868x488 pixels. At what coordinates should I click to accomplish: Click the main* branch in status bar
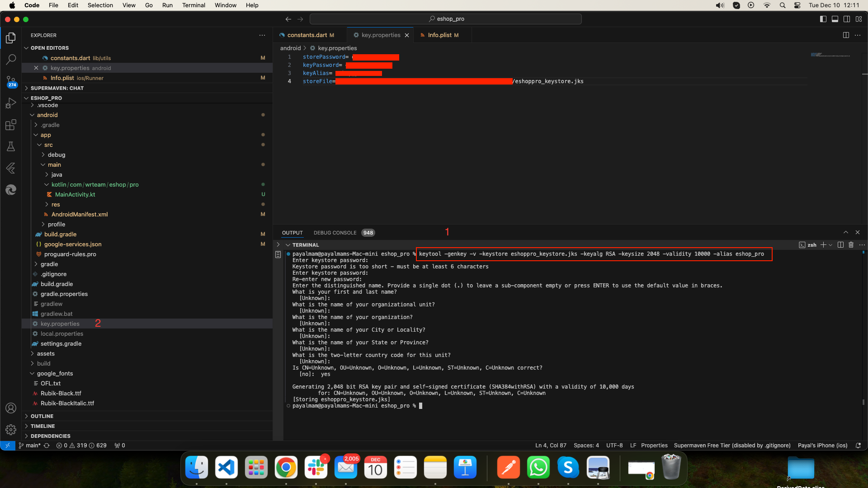coord(30,446)
